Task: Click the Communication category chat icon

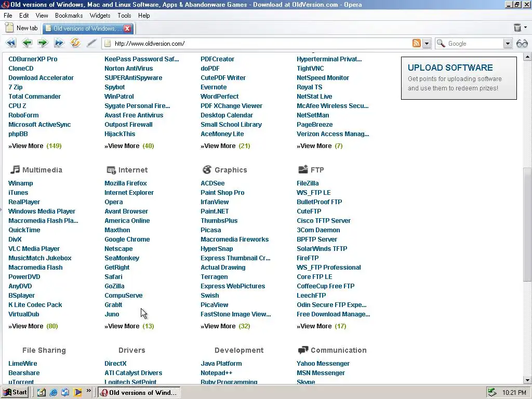Action: point(303,350)
